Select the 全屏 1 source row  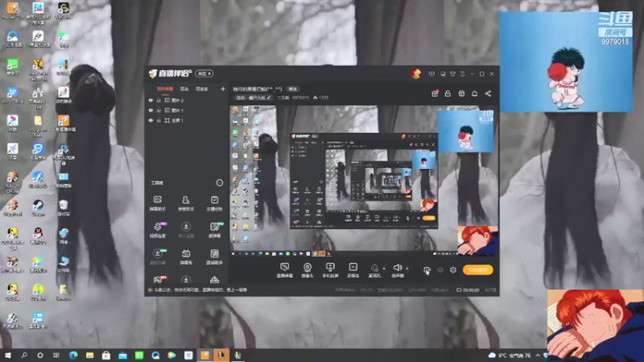(187, 120)
